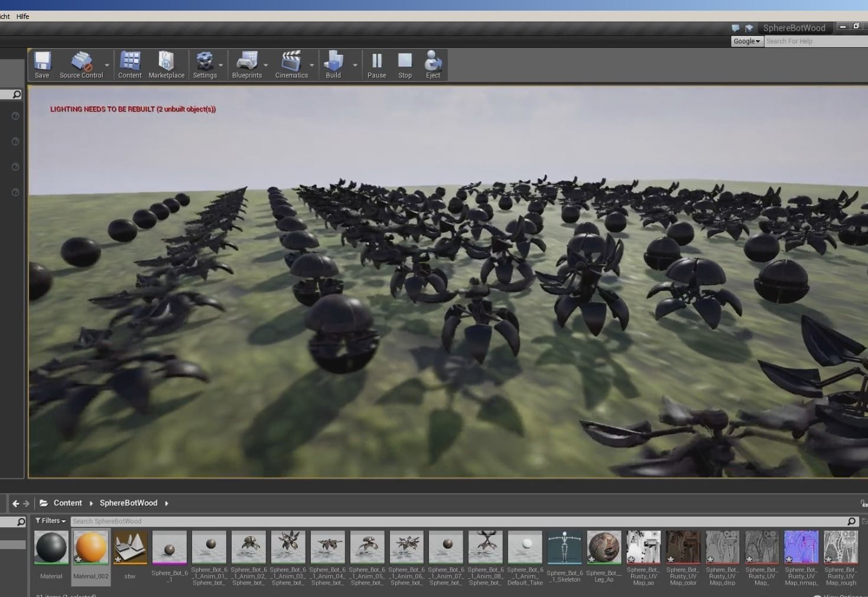The image size is (868, 597).
Task: Open tutorials with the graduation cap icon
Action: [749, 28]
